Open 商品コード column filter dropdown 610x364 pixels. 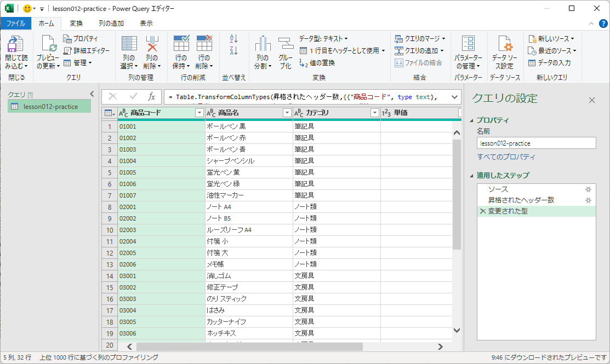(x=199, y=113)
